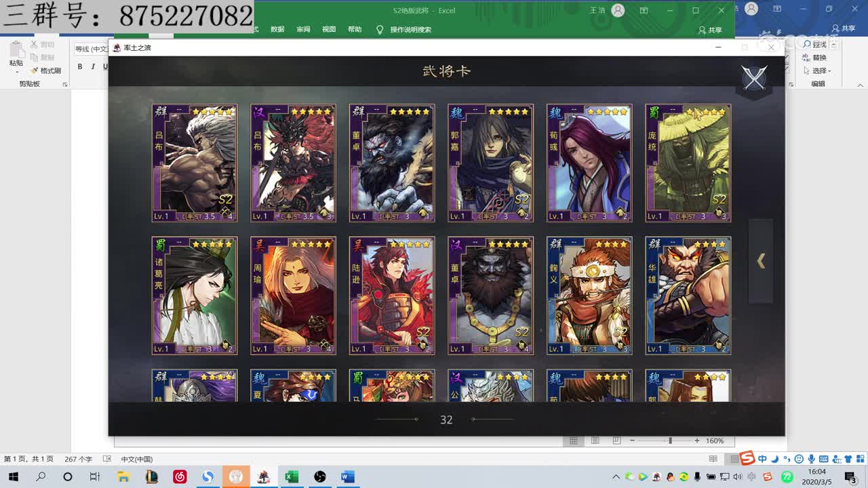Click 267 个字 word count in Word status bar

pos(79,459)
